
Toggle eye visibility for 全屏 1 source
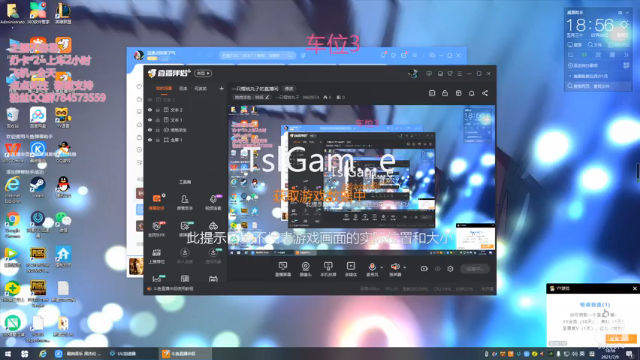point(150,140)
